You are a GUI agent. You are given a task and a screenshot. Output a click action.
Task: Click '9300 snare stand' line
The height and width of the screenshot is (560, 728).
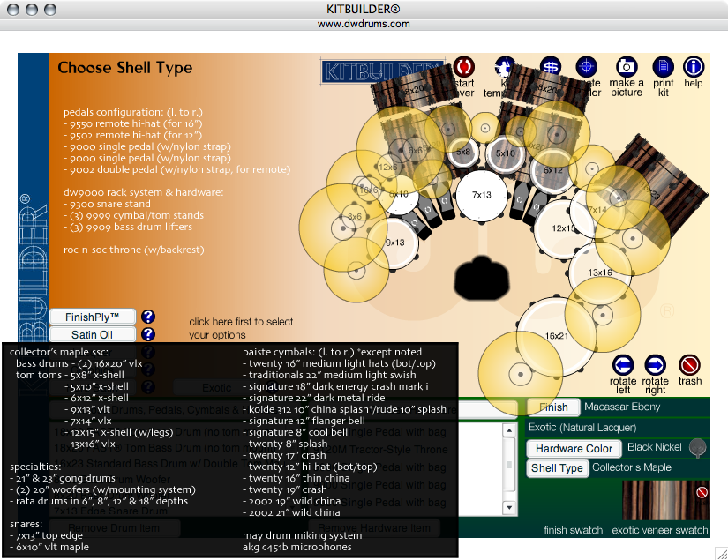click(108, 204)
